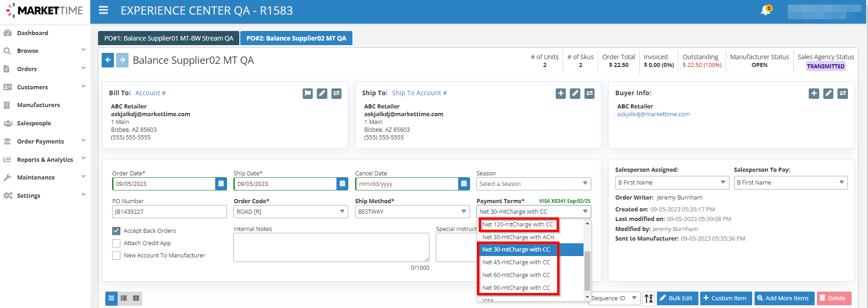Click the Bill To flag icon
The image size is (868, 308).
308,93
